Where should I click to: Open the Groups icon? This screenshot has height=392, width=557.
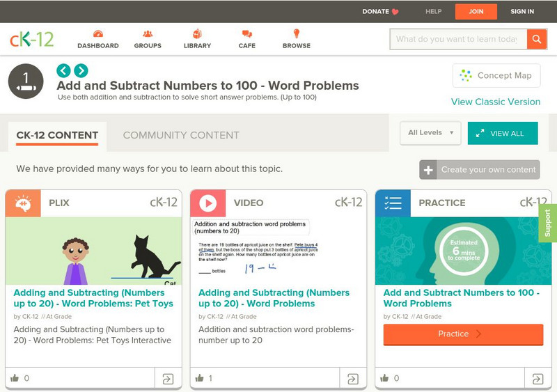point(148,34)
